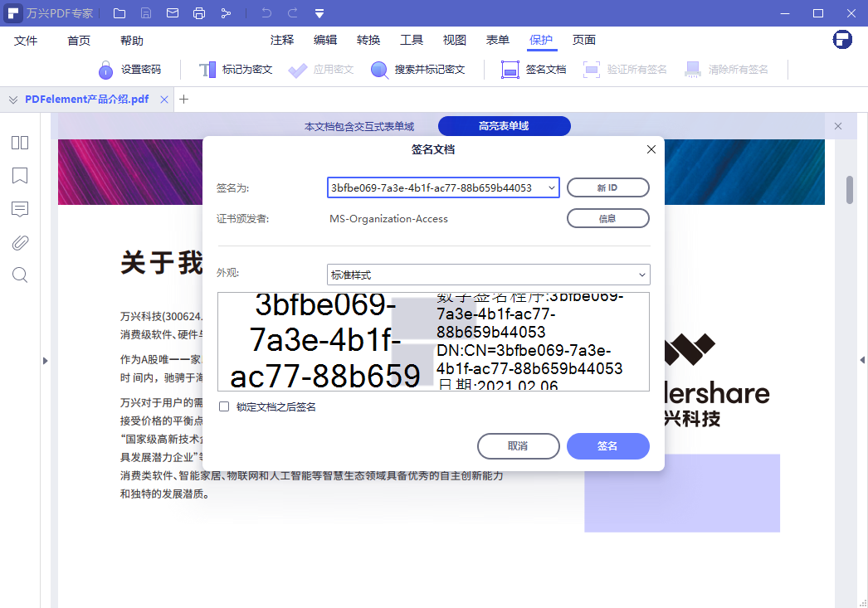The width and height of the screenshot is (868, 608).
Task: Click the email envelope icon
Action: coord(173,12)
